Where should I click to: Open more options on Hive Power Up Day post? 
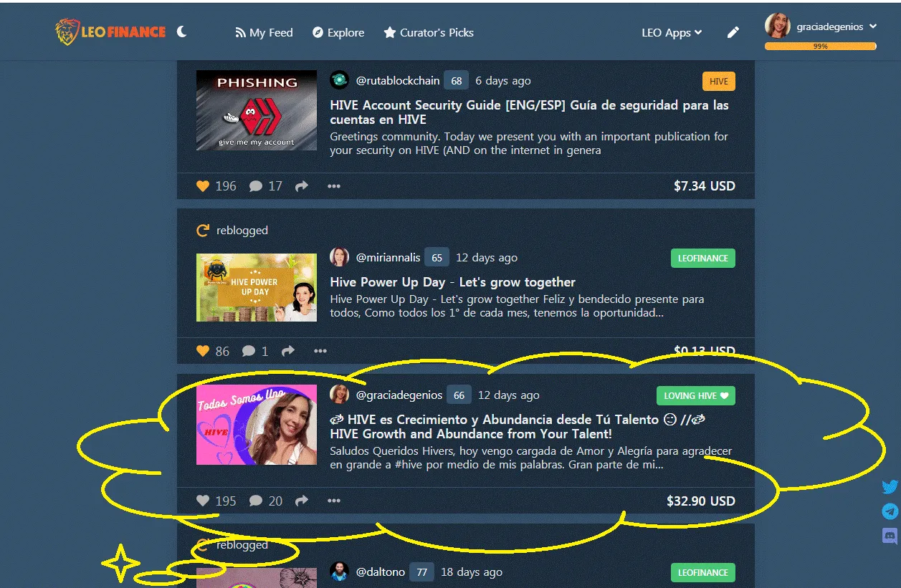pos(320,351)
